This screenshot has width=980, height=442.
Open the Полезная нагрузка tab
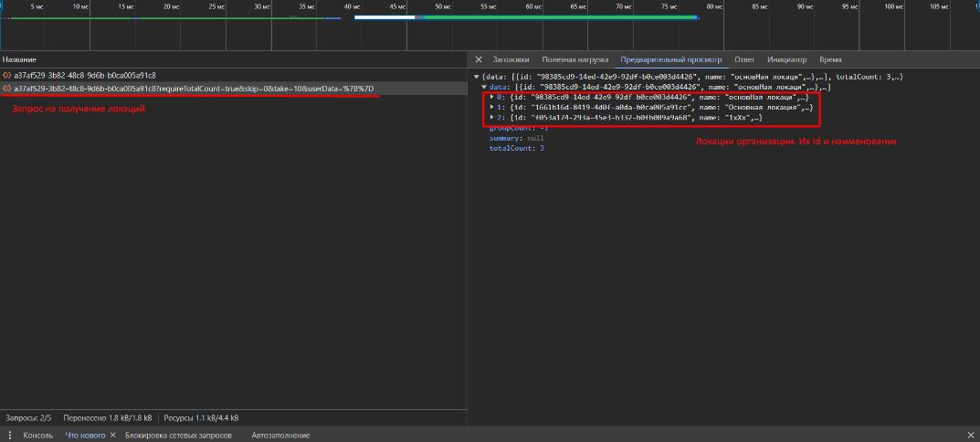[x=575, y=59]
